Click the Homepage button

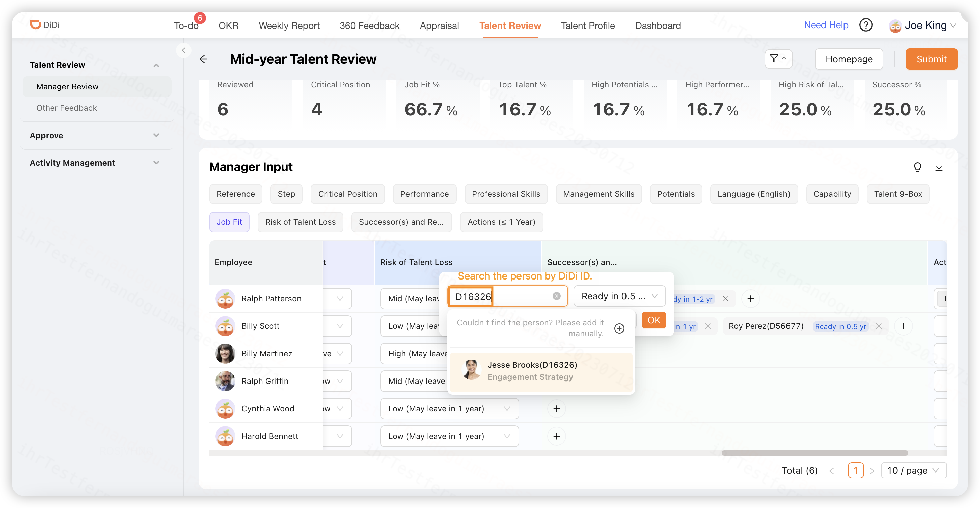coord(849,59)
